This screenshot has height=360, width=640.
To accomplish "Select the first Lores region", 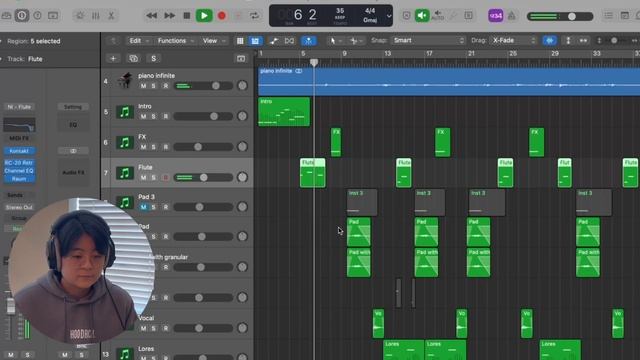I will [403, 350].
